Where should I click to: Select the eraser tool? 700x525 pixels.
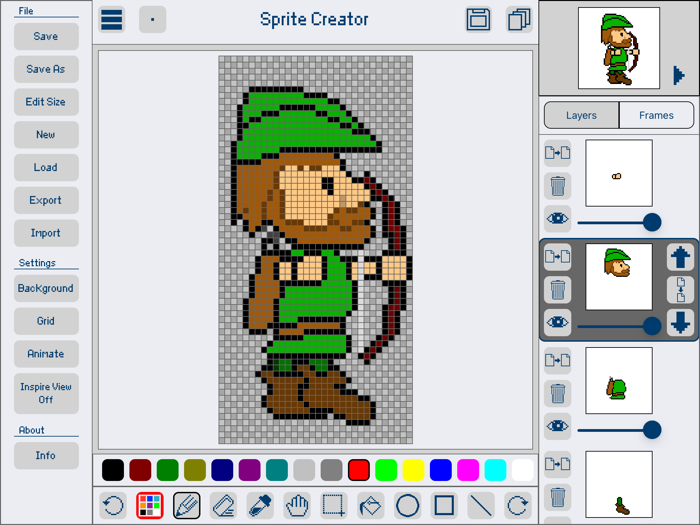coord(223,506)
